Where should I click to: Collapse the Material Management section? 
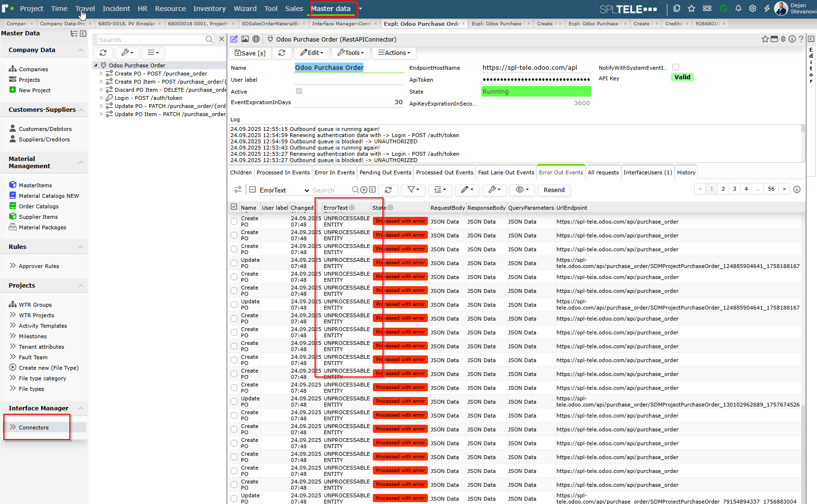[x=81, y=162]
